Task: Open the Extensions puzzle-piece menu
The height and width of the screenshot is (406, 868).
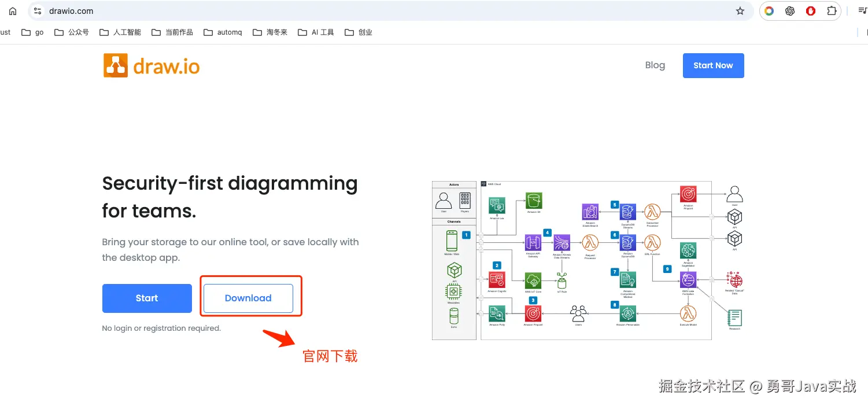Action: tap(832, 11)
